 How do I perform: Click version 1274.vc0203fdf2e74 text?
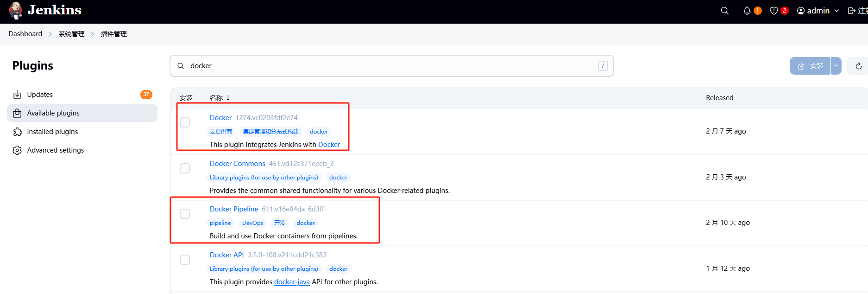click(266, 118)
